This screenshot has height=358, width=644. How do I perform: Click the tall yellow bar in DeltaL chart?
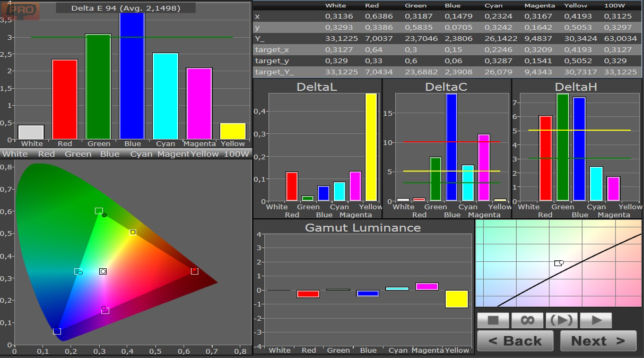click(x=371, y=147)
